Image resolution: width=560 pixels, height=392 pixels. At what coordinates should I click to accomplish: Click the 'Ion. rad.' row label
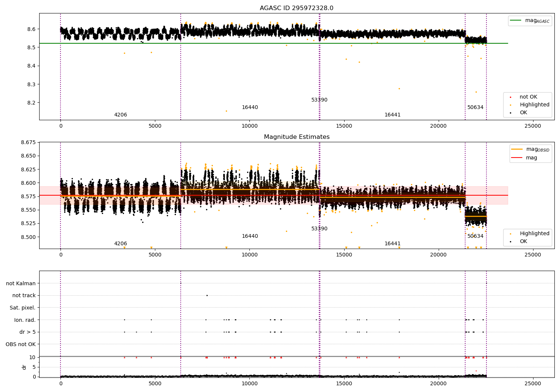tap(25, 320)
